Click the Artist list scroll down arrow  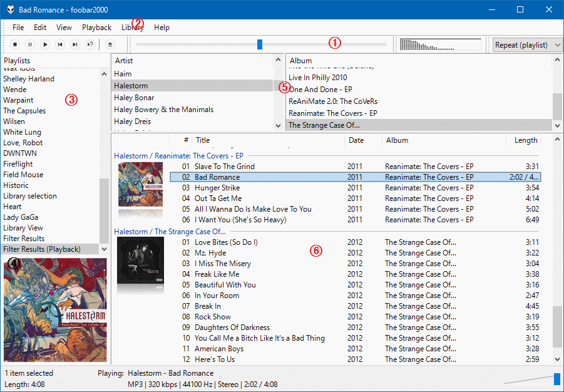coord(278,126)
